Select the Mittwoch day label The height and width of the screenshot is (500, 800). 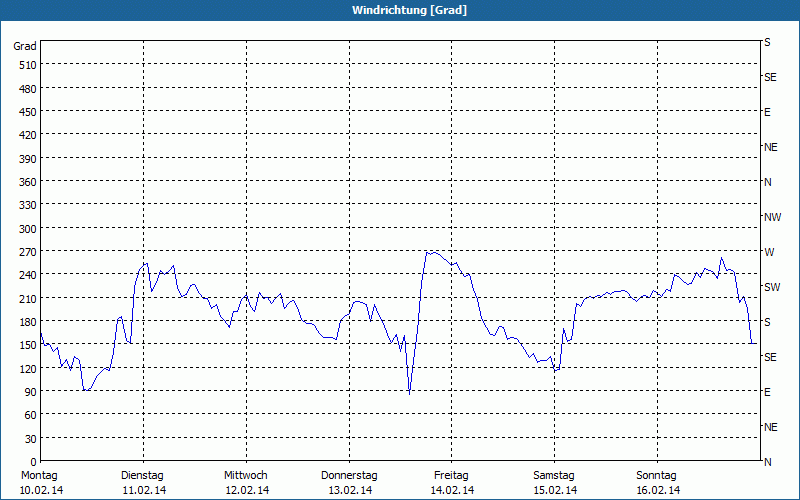[x=246, y=476]
